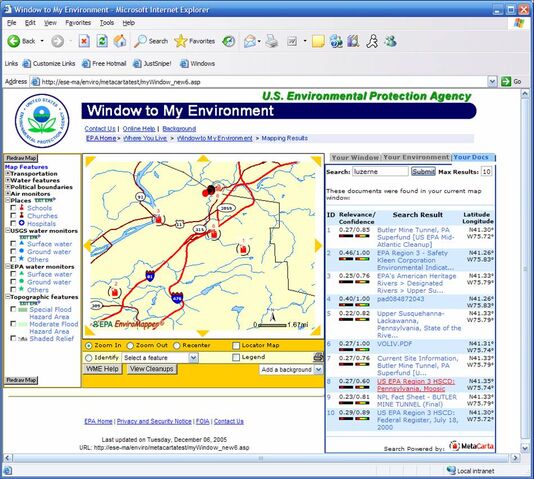This screenshot has width=534, height=479.
Task: Tick the Legend checkbox
Action: pyautogui.click(x=236, y=357)
